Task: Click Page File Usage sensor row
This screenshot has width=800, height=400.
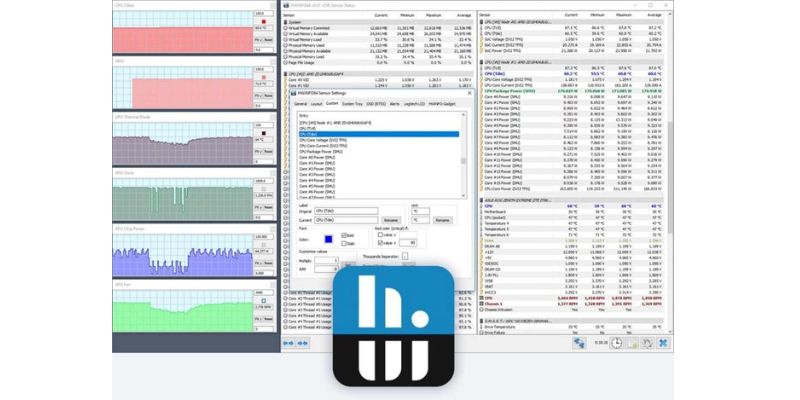Action: coord(379,63)
